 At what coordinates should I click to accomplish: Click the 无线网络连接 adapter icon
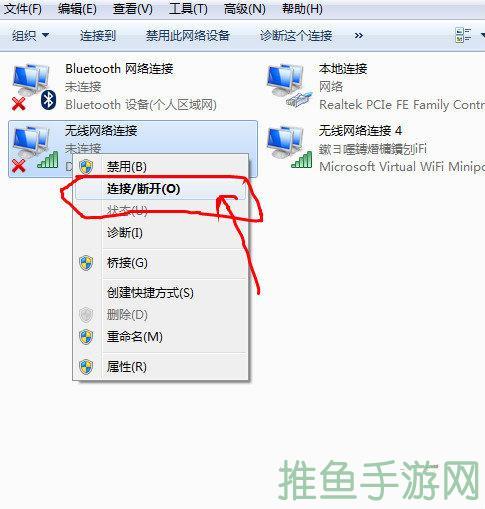(35, 149)
